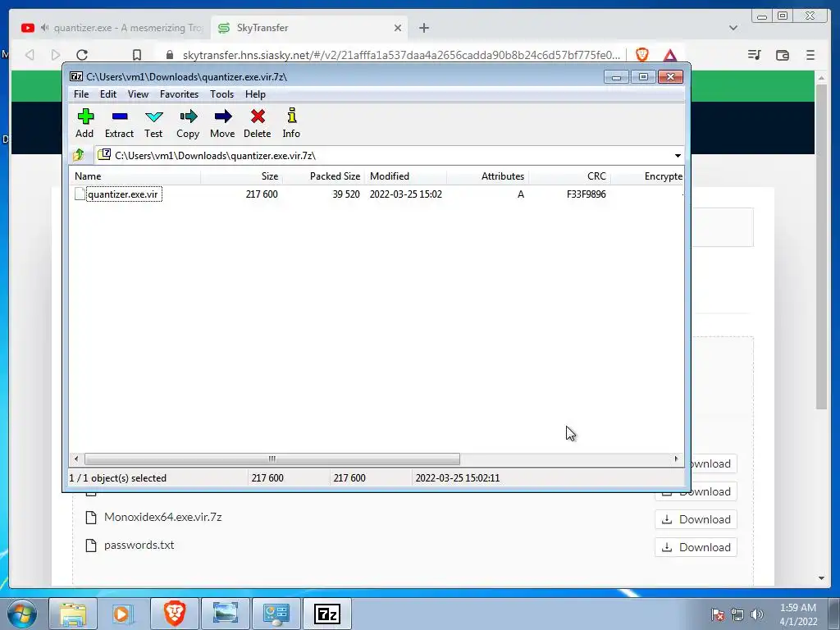Open the media player taskbar icon
This screenshot has height=630, width=840.
tap(123, 614)
